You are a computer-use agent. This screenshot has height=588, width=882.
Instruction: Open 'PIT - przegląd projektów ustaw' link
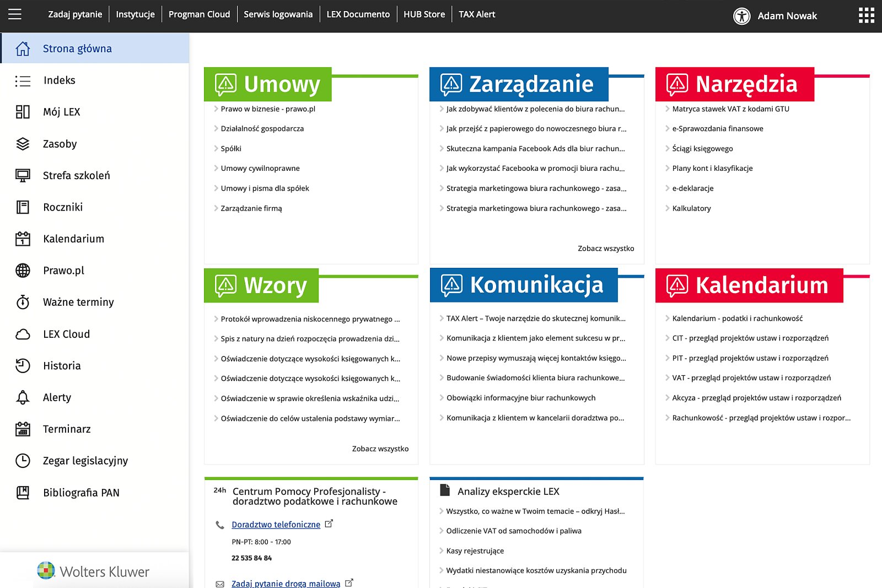(x=750, y=358)
